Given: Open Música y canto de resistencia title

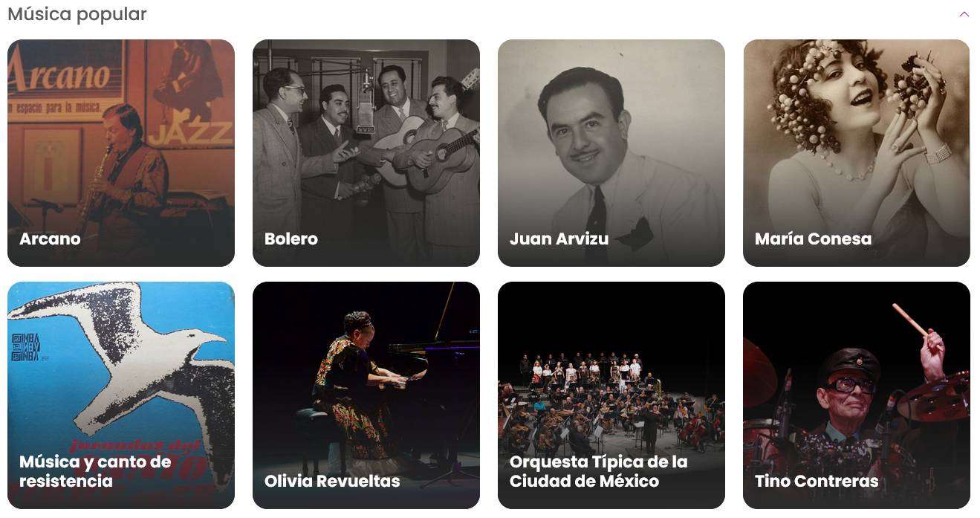Looking at the screenshot, I should tap(95, 471).
